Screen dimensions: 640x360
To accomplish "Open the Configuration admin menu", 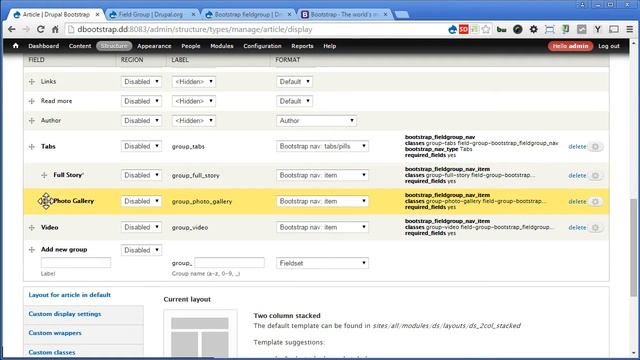I will pos(262,46).
